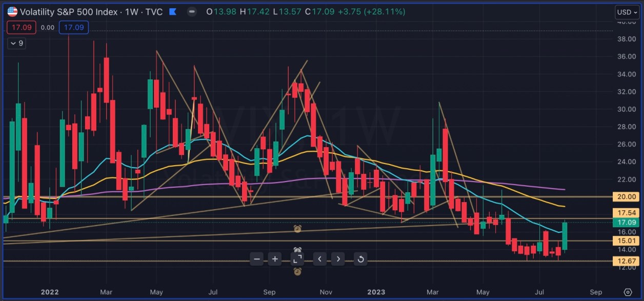Viewport: 644px width, 301px height.
Task: Move chart left with the left arrow
Action: point(319,259)
